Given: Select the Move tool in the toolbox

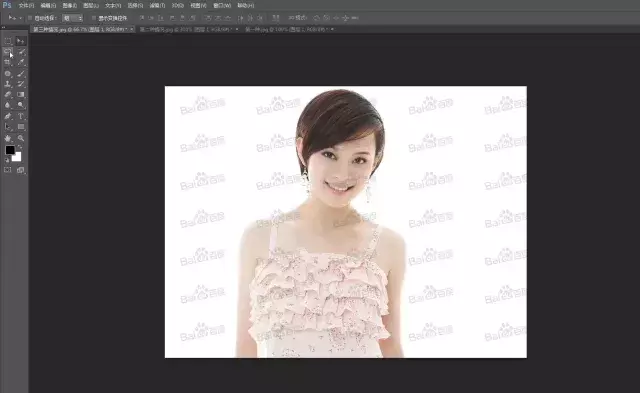Looking at the screenshot, I should tap(20, 41).
